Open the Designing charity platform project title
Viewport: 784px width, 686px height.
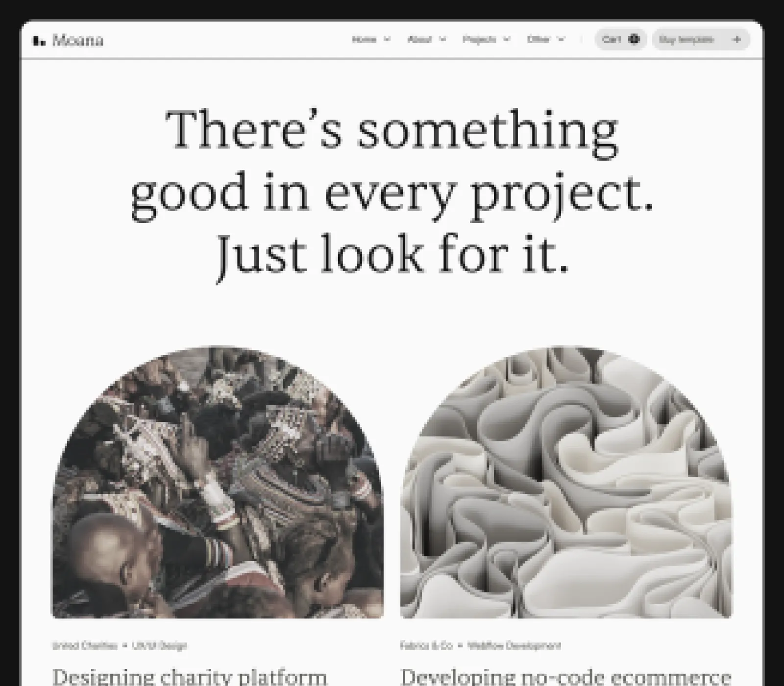[190, 676]
